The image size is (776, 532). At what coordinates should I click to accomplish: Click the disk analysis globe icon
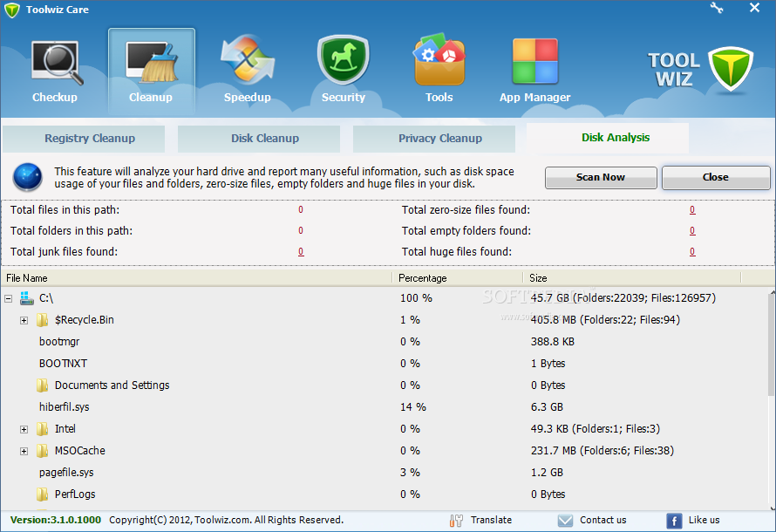[27, 177]
